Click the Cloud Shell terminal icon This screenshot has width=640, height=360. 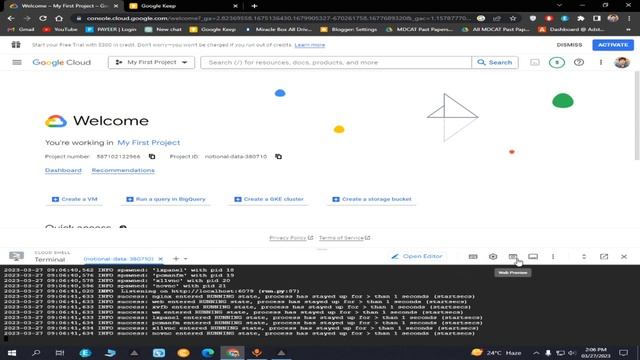pyautogui.click(x=16, y=256)
